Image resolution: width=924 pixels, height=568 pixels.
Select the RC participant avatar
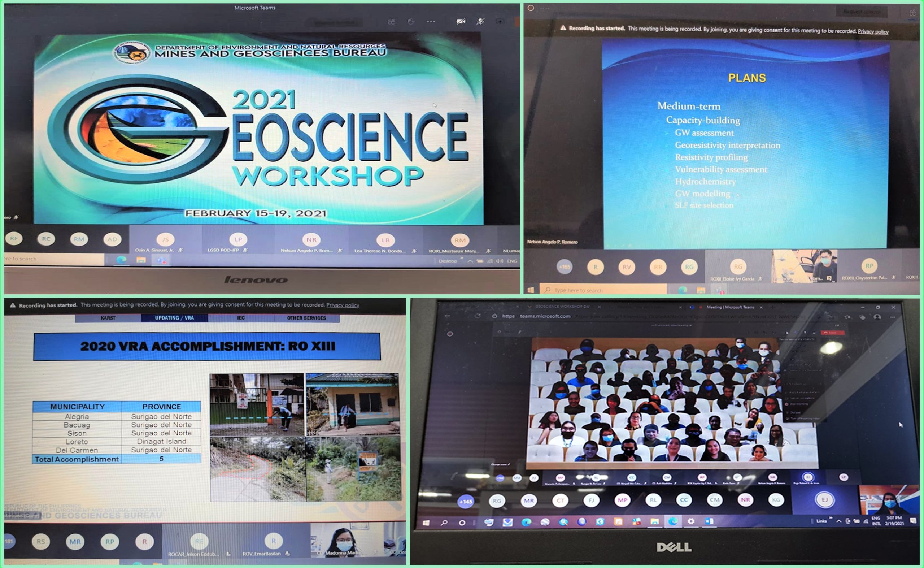tap(46, 239)
